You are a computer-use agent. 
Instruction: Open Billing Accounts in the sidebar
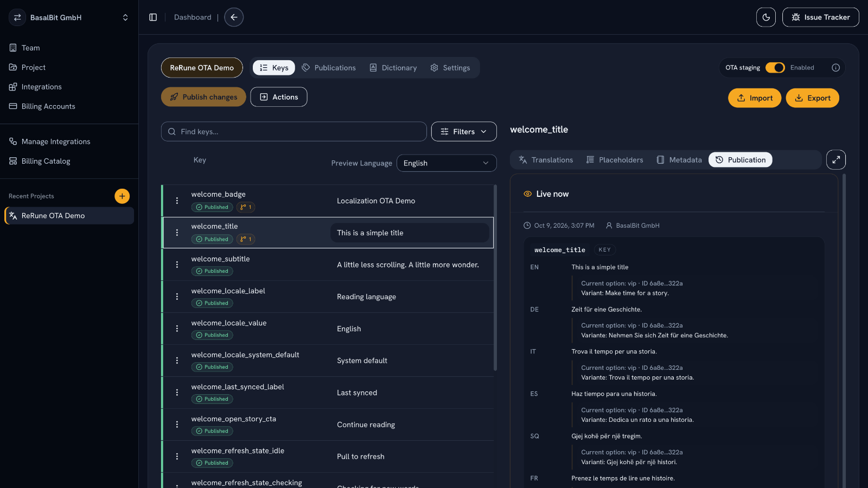(69, 106)
